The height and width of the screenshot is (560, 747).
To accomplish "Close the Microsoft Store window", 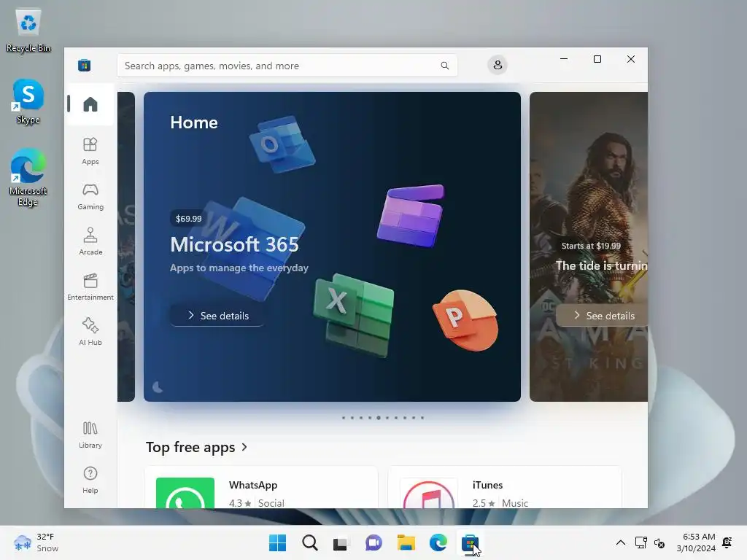I will 631,59.
